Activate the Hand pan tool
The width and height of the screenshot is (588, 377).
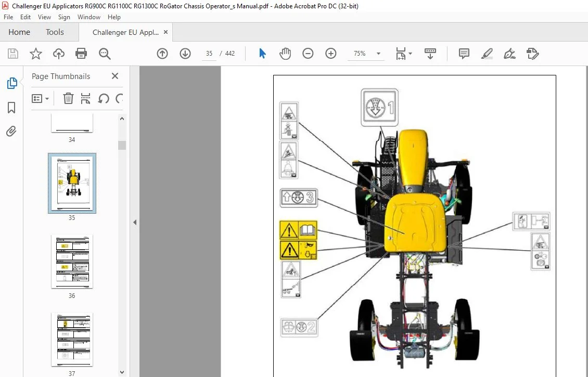[285, 54]
